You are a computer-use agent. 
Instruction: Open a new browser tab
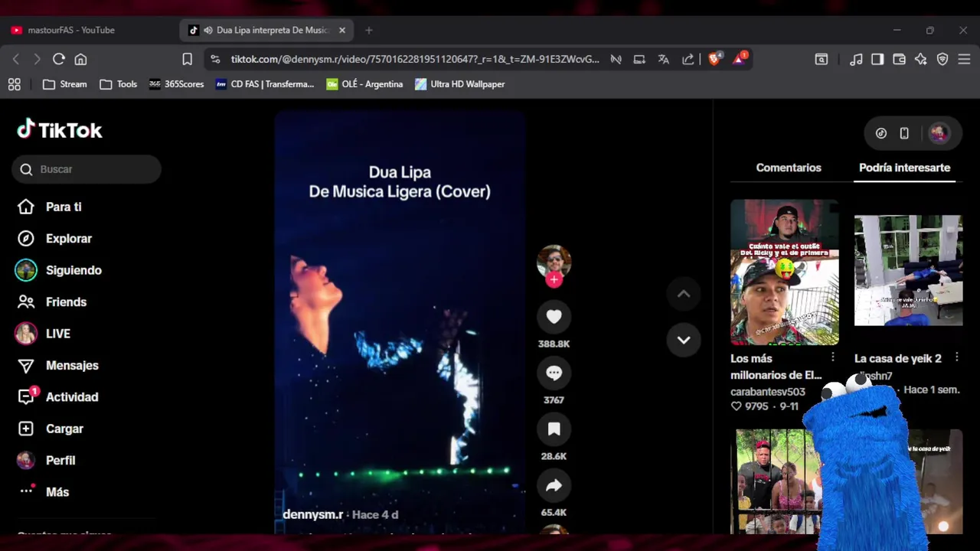(369, 30)
